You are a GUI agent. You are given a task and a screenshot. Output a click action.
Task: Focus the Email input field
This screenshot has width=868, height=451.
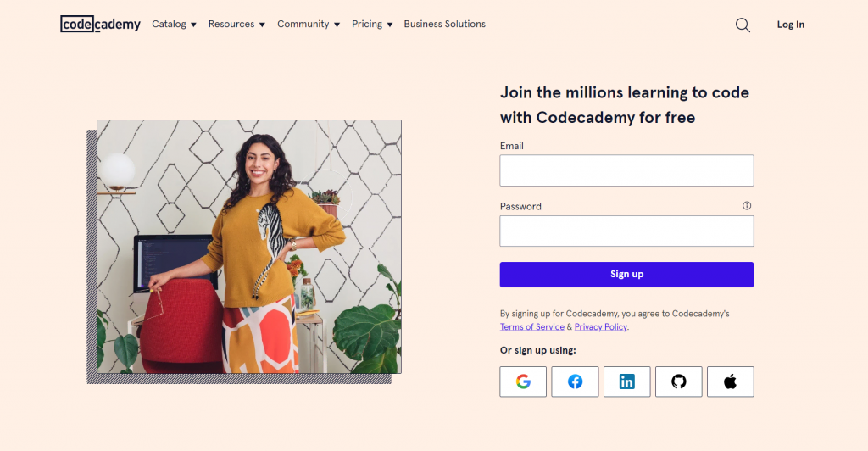click(626, 170)
